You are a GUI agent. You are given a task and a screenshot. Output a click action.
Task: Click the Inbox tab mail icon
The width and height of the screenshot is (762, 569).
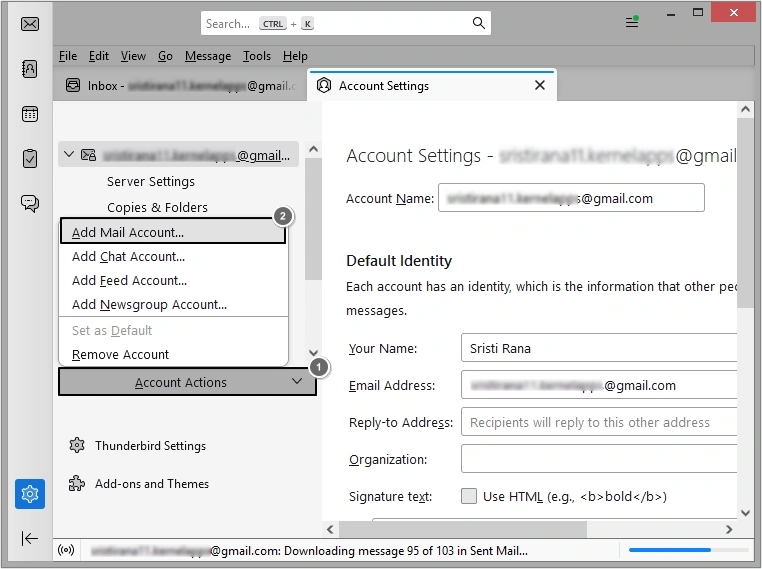tap(73, 85)
